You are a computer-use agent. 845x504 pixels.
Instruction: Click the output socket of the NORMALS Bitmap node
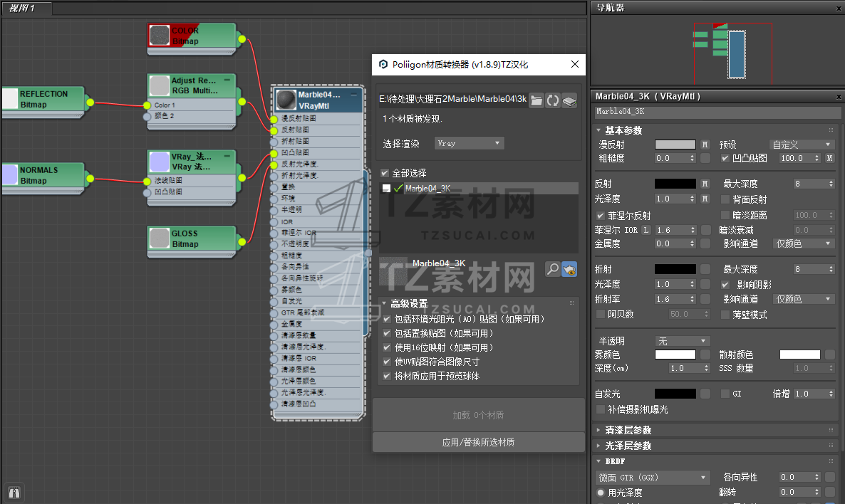click(x=90, y=178)
